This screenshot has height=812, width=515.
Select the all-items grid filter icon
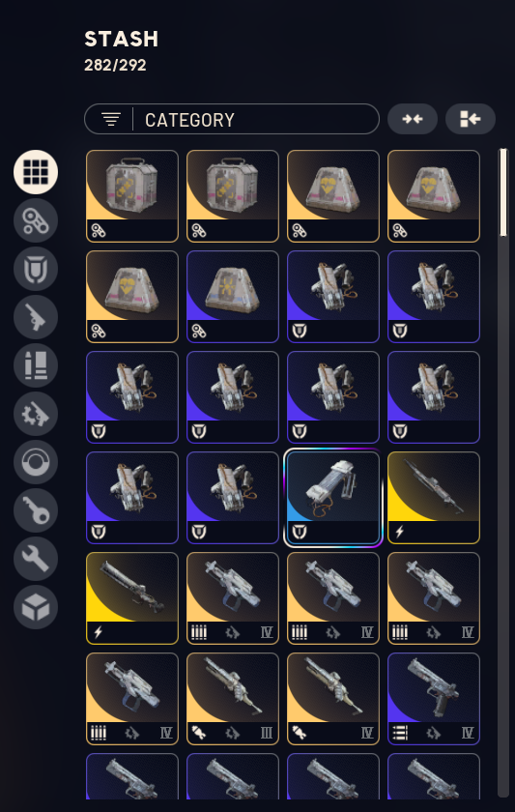point(36,172)
